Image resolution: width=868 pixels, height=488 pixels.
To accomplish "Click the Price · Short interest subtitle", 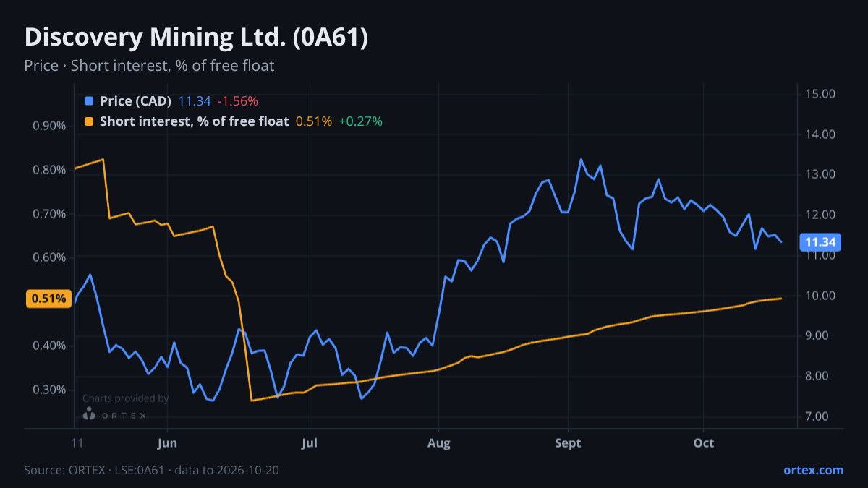I will coord(149,66).
